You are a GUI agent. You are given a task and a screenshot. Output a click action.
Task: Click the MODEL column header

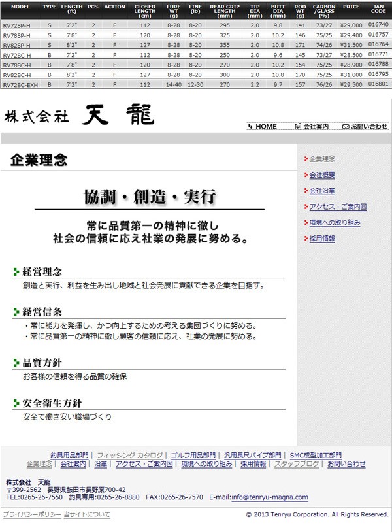point(20,7)
